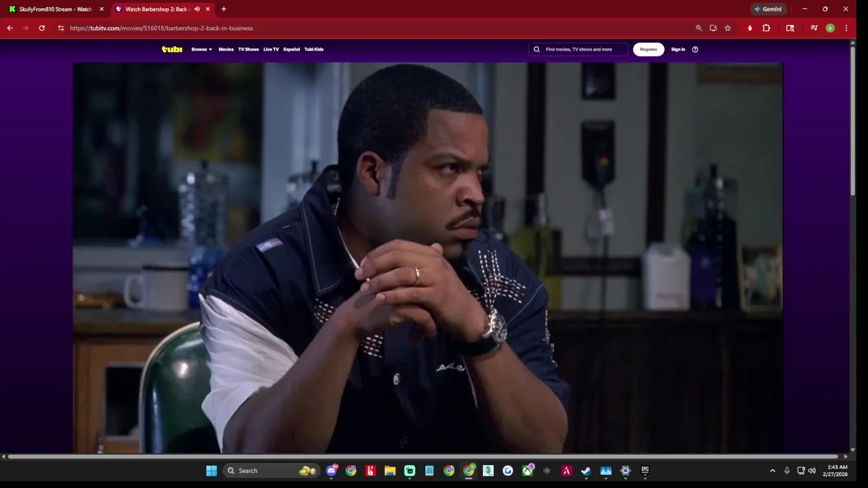Screen dimensions: 868x488
Task: Reload the current page
Action: point(42,28)
